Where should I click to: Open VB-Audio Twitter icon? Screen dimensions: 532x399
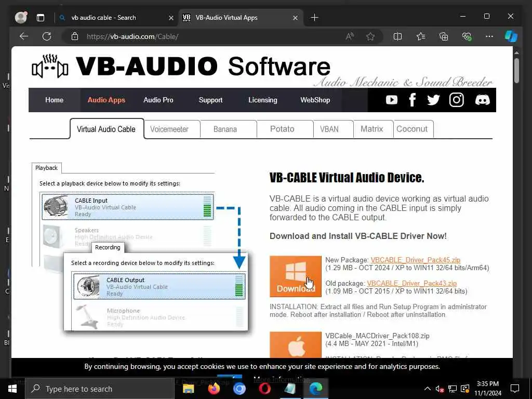pyautogui.click(x=433, y=100)
